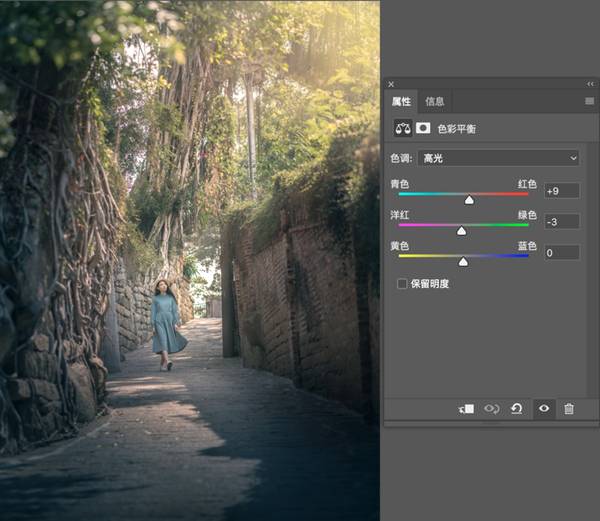The image size is (600, 521).
Task: Enable the 保留明度 checkbox
Action: [402, 284]
